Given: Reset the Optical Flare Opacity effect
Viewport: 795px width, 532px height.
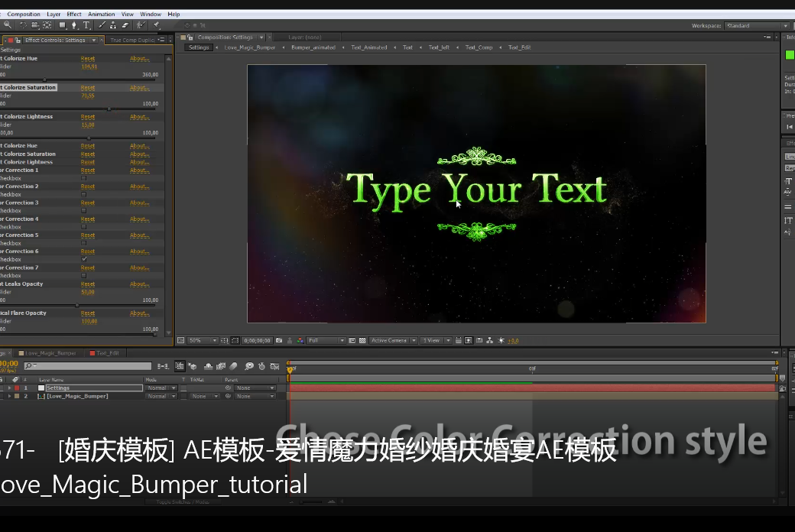Looking at the screenshot, I should (88, 313).
